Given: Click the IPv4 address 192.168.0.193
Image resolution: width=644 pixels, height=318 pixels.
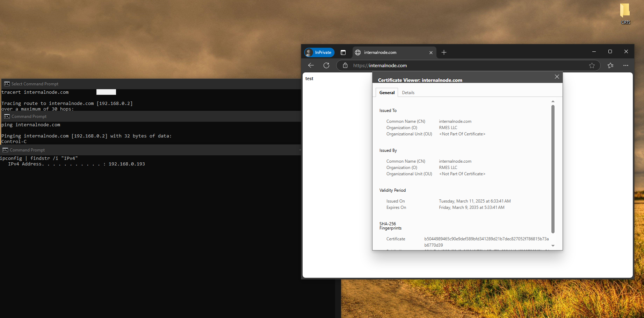Looking at the screenshot, I should click(127, 164).
